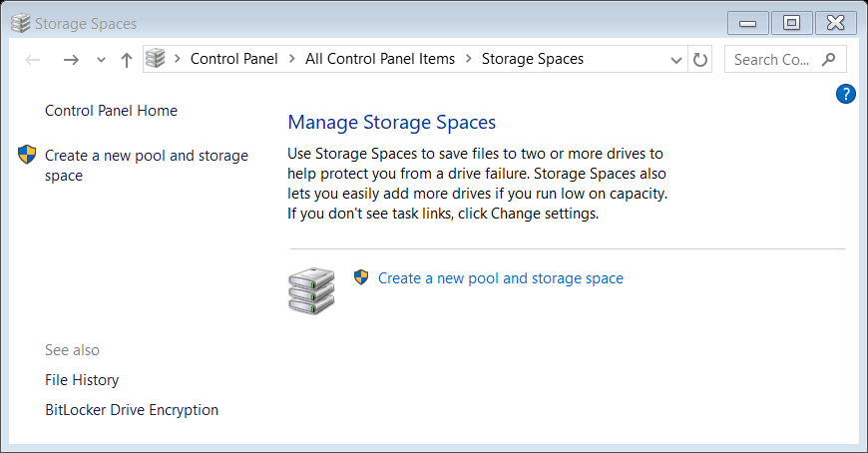Click main Create a new pool and storage space link
868x453 pixels.
point(501,278)
